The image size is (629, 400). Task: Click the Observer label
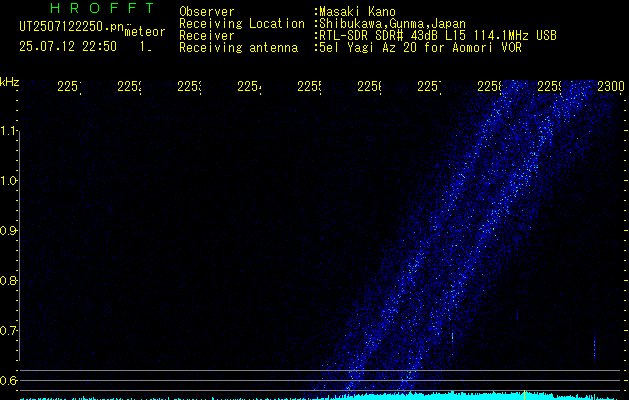click(x=207, y=12)
